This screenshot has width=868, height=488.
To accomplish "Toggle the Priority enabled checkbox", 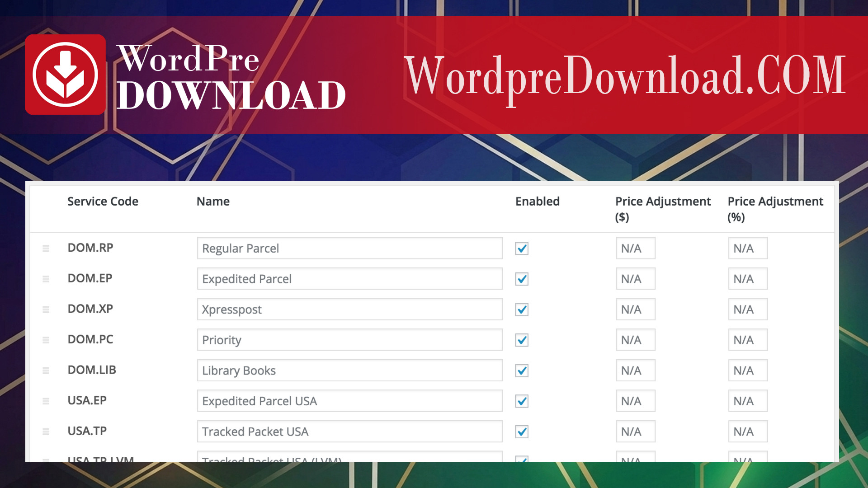I will point(522,340).
